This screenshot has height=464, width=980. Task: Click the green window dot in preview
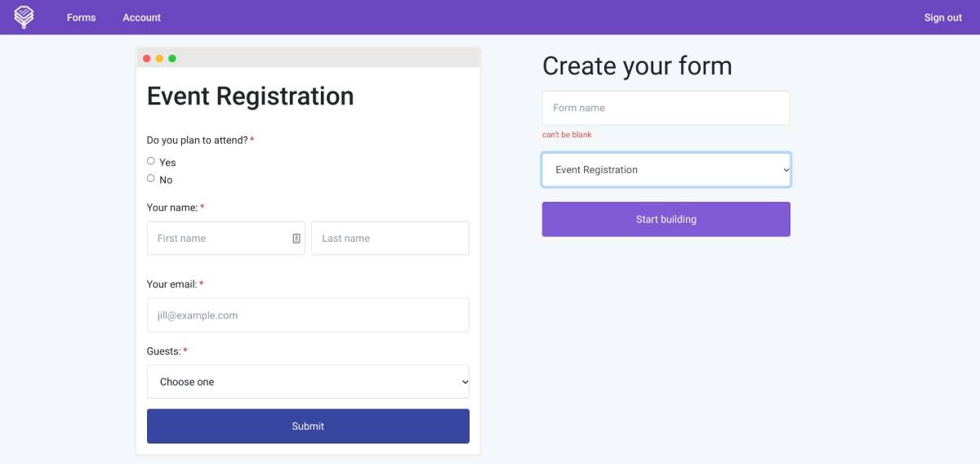click(x=172, y=58)
